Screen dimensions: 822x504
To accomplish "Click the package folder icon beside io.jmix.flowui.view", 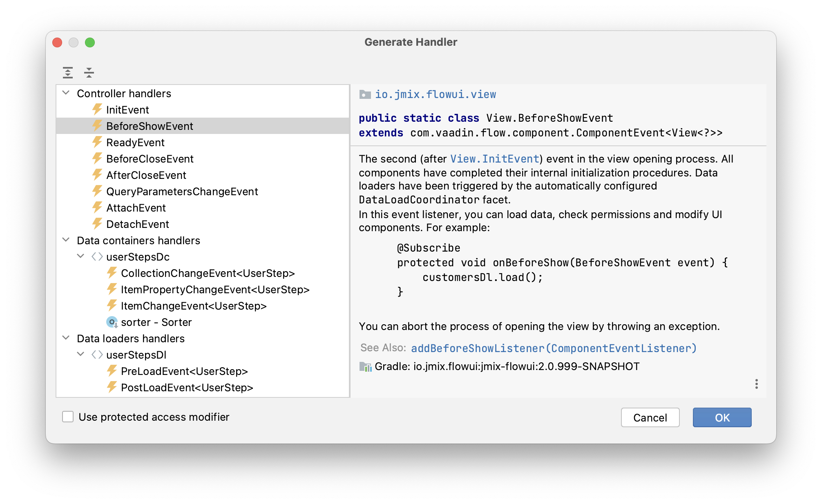I will [x=364, y=95].
